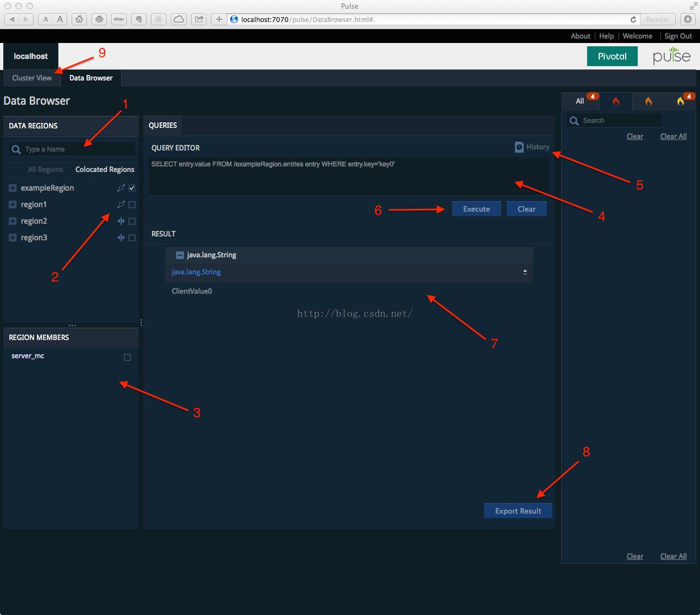
Task: Click the localhost cluster name tab
Action: 30,56
